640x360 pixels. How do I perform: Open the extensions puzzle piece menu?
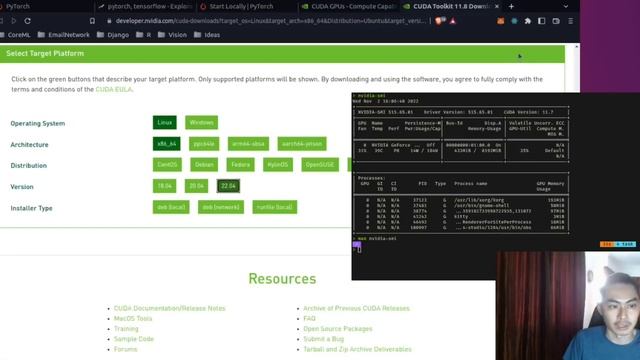528,21
